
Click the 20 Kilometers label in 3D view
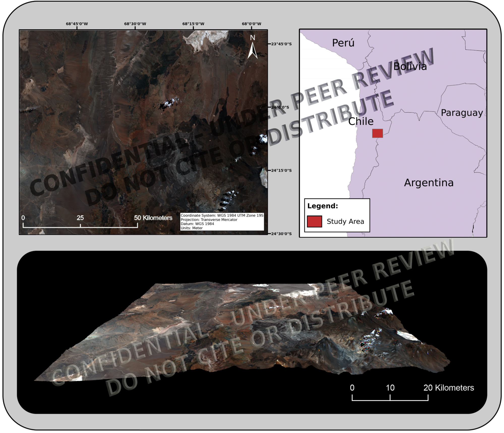point(449,388)
